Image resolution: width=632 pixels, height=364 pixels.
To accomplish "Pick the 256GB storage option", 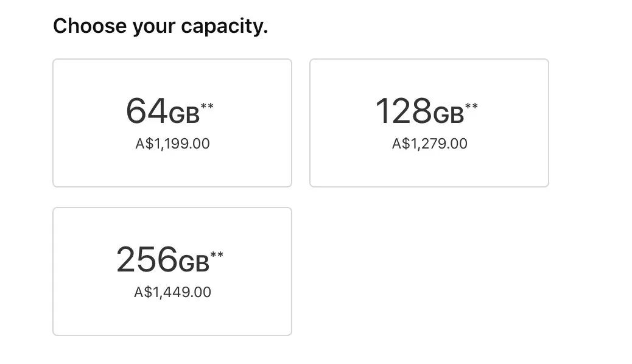I will [172, 271].
